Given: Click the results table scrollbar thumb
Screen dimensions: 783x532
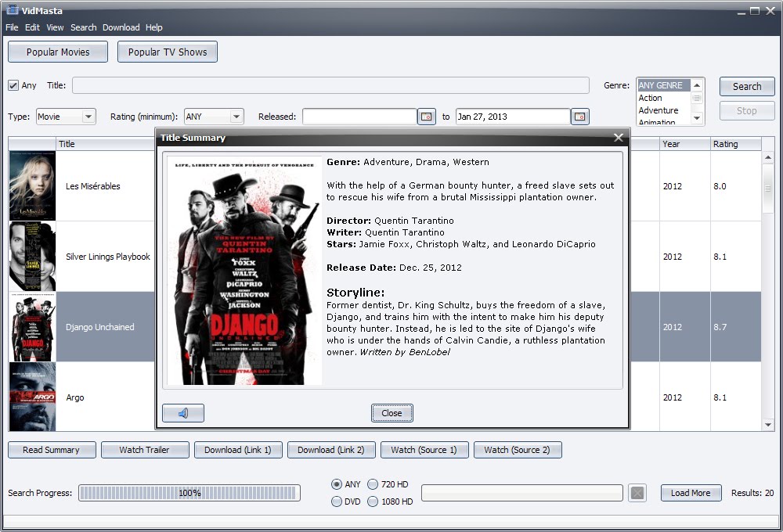Looking at the screenshot, I should (x=768, y=189).
